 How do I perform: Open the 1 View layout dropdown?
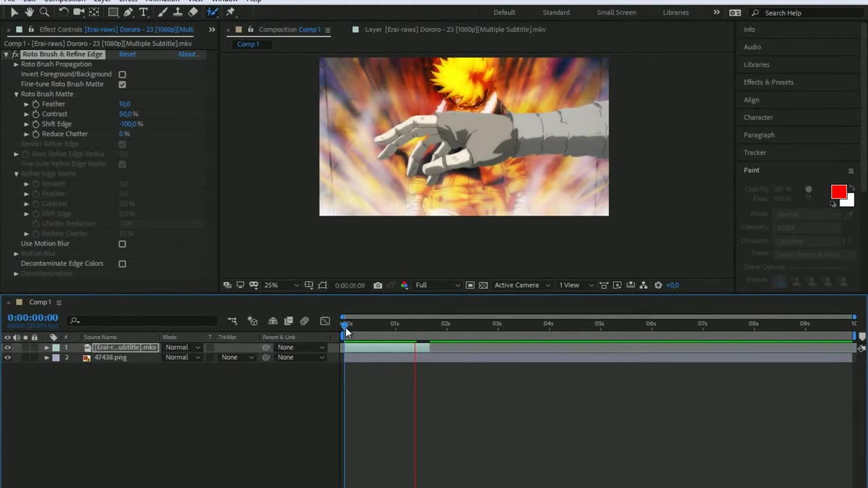(x=576, y=285)
